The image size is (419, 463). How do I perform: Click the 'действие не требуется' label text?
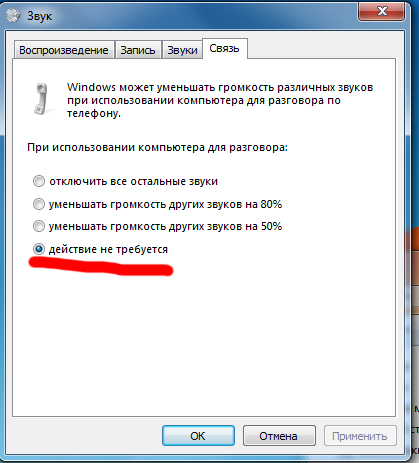108,249
